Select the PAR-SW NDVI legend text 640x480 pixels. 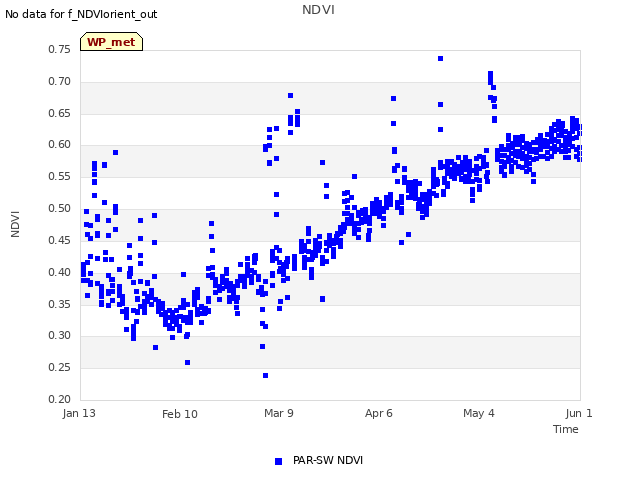pos(328,460)
